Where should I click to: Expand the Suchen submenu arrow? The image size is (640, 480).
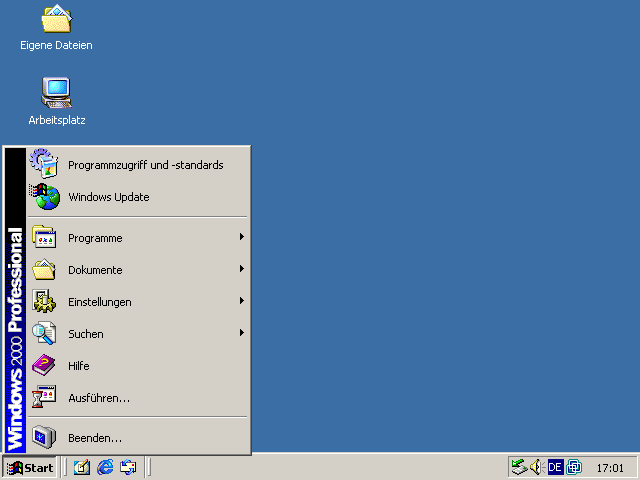pyautogui.click(x=242, y=333)
